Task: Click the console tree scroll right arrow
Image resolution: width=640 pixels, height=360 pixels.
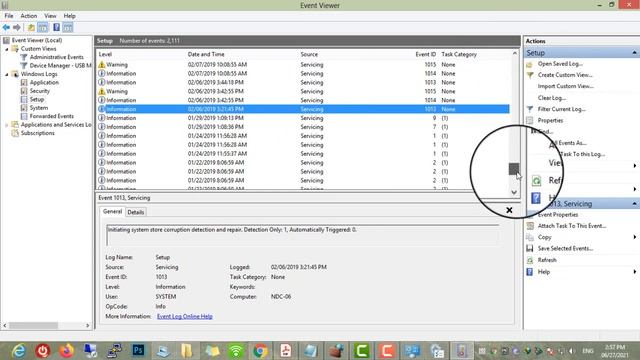Action: (88, 326)
